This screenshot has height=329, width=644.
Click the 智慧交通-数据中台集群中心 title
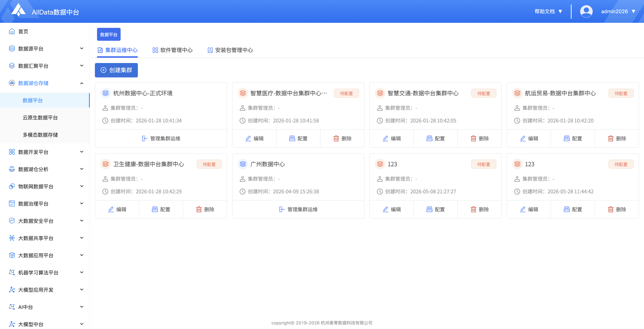click(423, 93)
